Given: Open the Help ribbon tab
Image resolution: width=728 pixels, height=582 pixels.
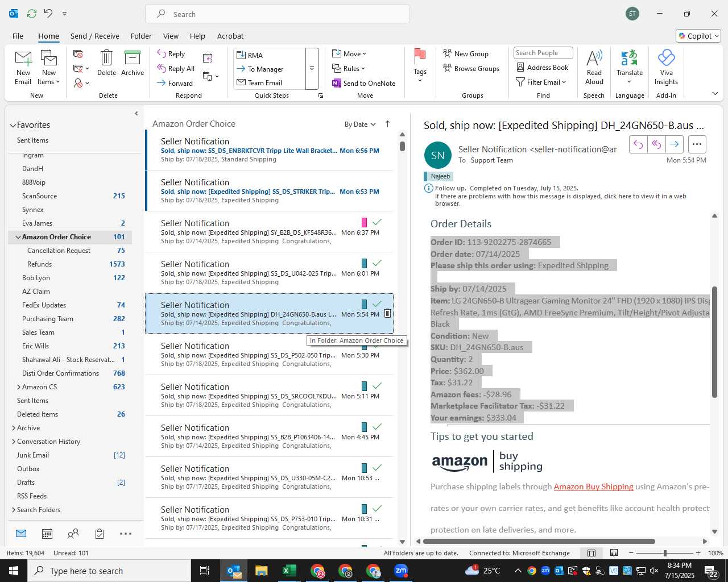Looking at the screenshot, I should pos(197,36).
